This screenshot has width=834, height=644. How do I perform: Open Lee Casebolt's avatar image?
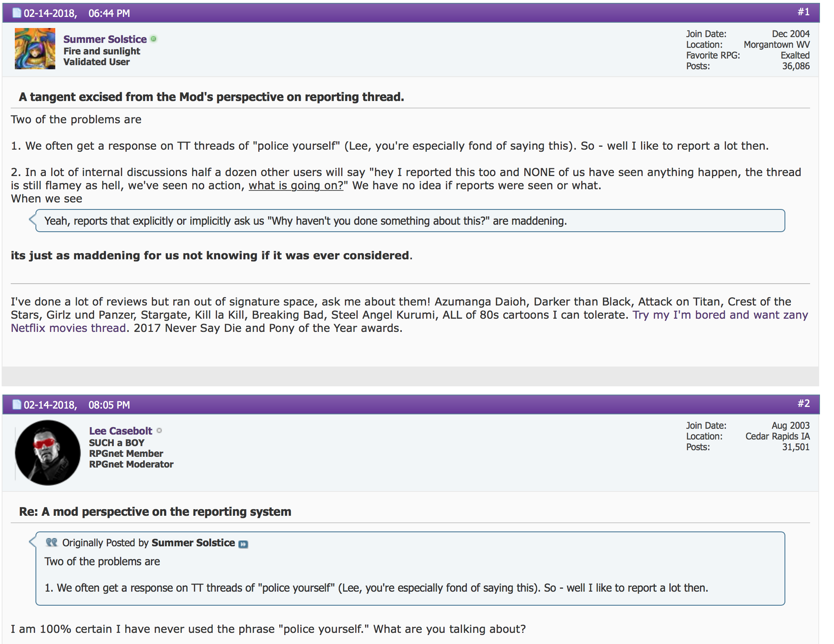[48, 453]
